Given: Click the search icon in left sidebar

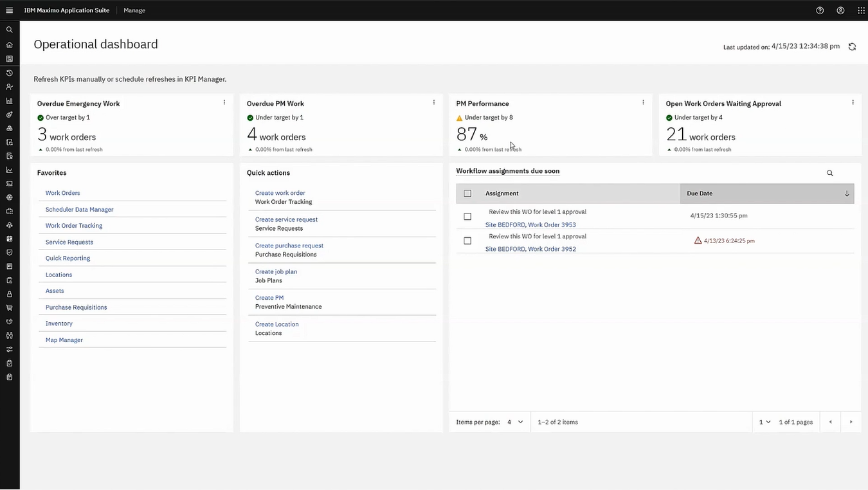Looking at the screenshot, I should tap(9, 30).
